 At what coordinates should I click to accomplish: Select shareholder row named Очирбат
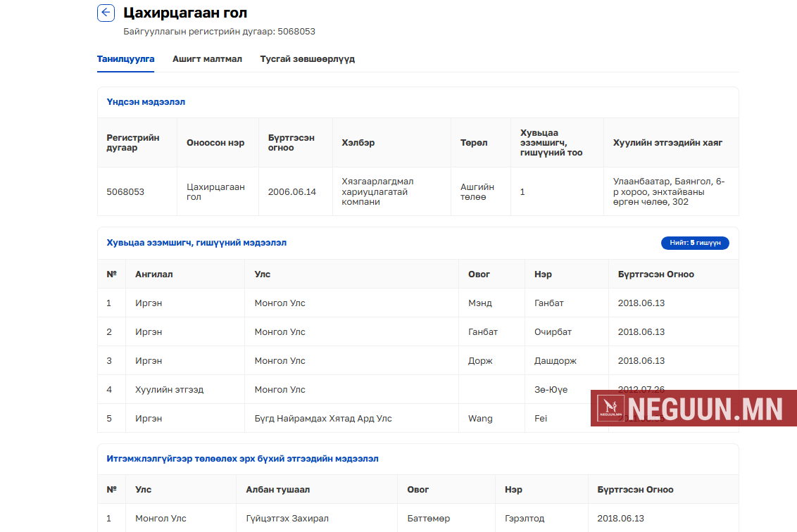point(553,332)
